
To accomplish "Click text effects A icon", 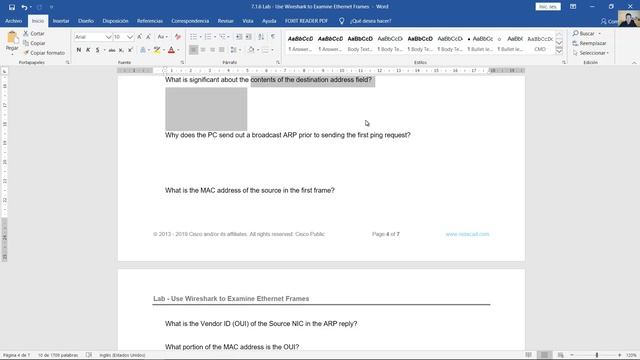I will pos(143,50).
